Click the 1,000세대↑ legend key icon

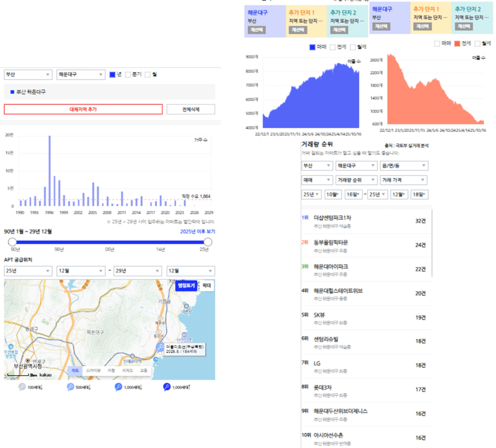point(166,387)
